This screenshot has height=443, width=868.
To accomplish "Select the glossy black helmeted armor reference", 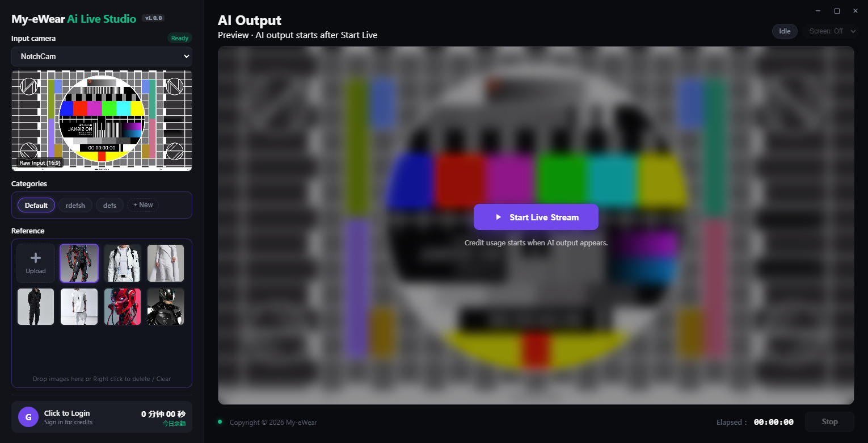I will pos(166,307).
